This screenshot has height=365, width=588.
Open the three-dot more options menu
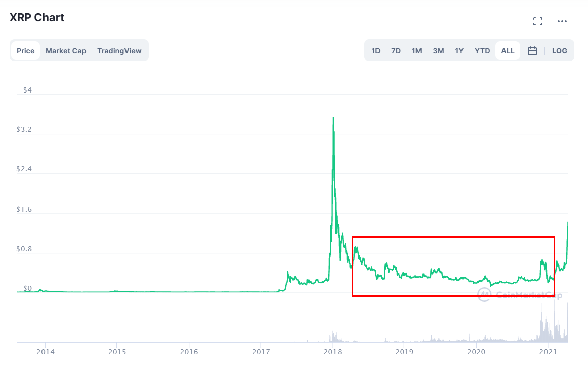tap(562, 21)
